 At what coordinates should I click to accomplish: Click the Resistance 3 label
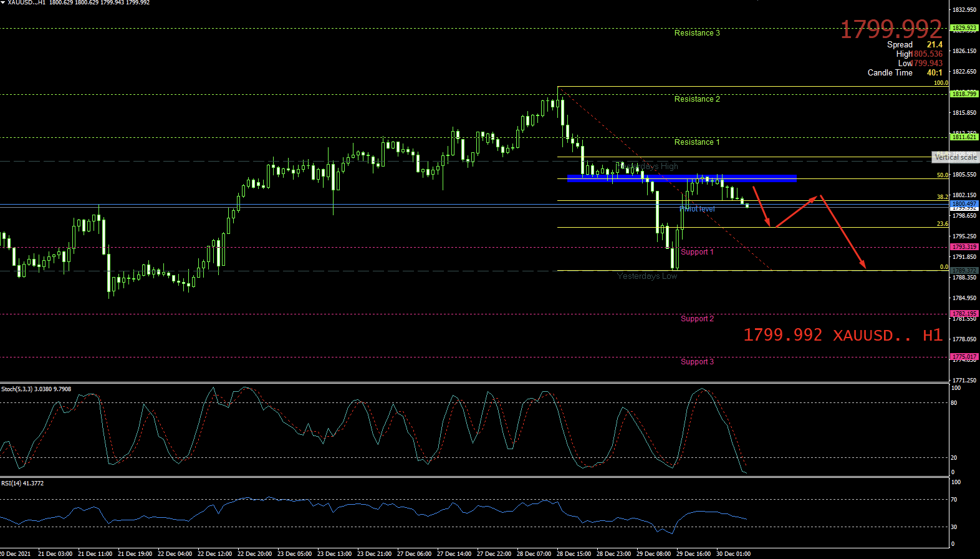[x=697, y=33]
